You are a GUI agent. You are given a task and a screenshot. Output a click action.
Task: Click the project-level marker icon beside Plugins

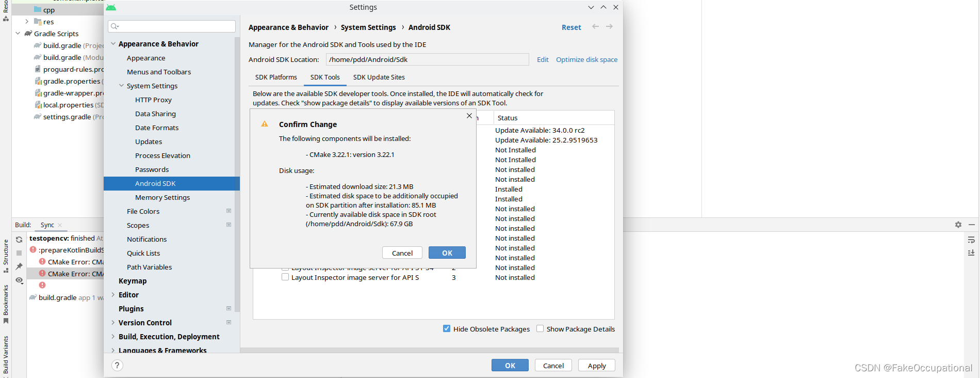click(x=228, y=308)
